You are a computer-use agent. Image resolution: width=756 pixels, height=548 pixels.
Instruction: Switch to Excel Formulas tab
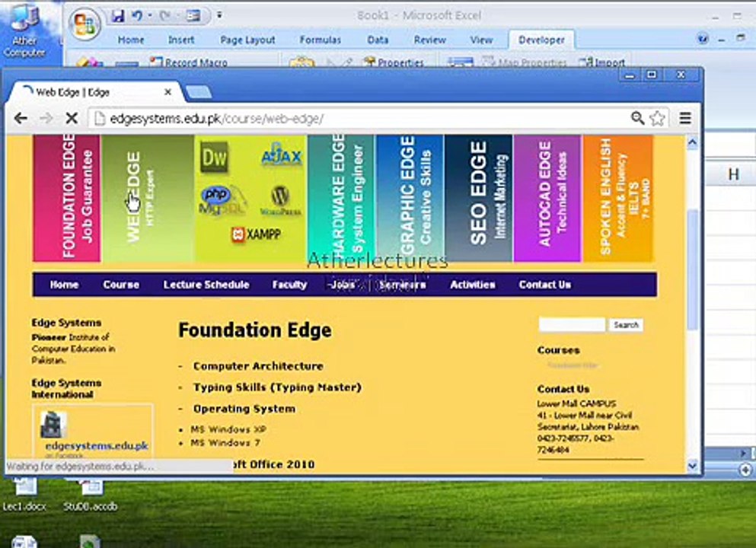tap(321, 40)
